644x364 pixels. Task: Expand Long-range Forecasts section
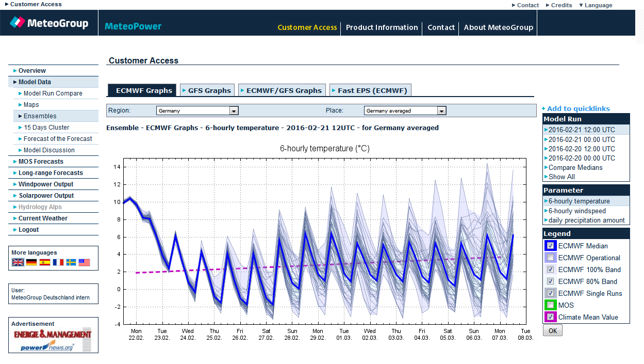[x=53, y=173]
